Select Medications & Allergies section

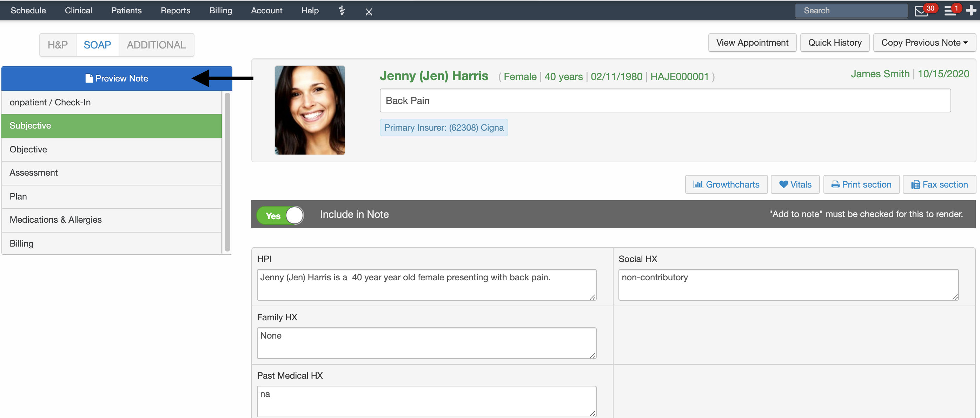coord(112,220)
